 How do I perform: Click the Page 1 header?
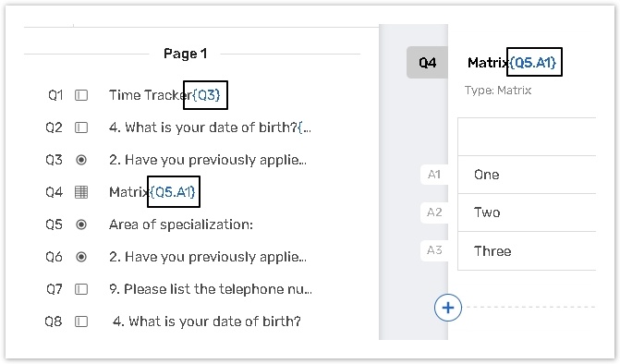pos(186,54)
